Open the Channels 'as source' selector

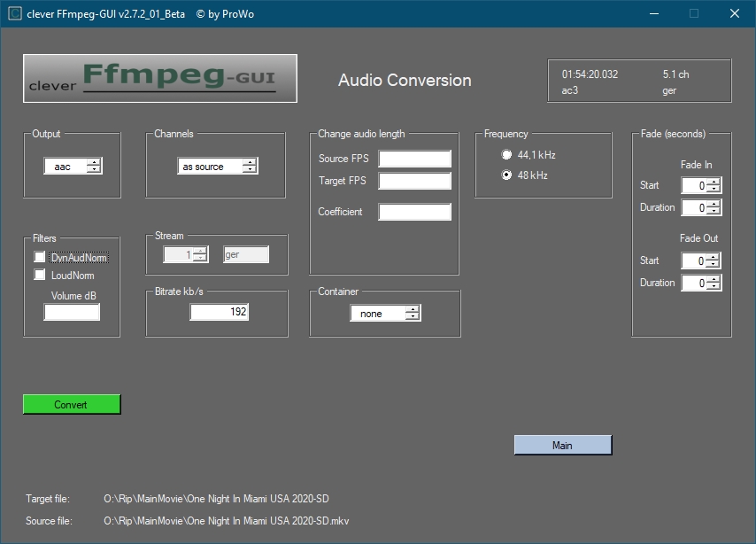218,166
